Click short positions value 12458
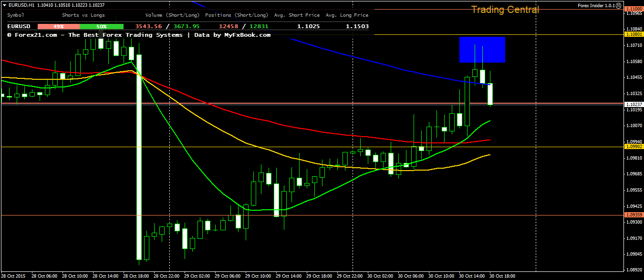The image size is (644, 280). pos(229,26)
